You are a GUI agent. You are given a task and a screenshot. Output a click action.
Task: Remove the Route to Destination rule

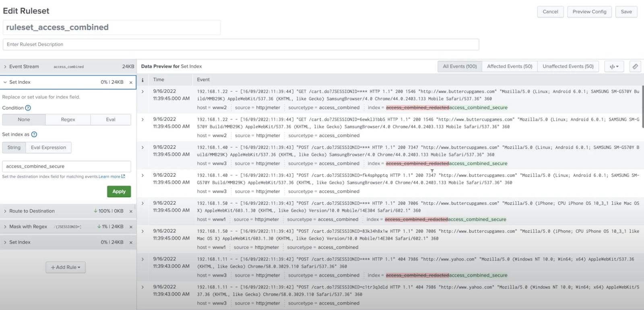(x=131, y=211)
